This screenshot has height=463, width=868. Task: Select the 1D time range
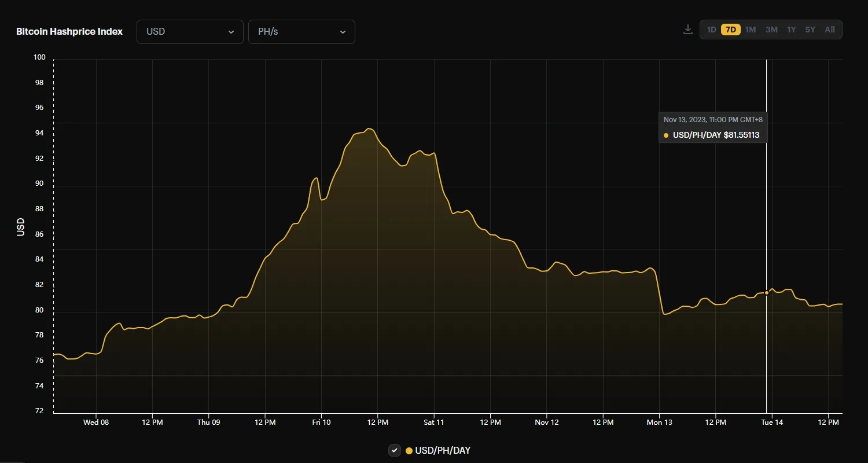pyautogui.click(x=711, y=29)
